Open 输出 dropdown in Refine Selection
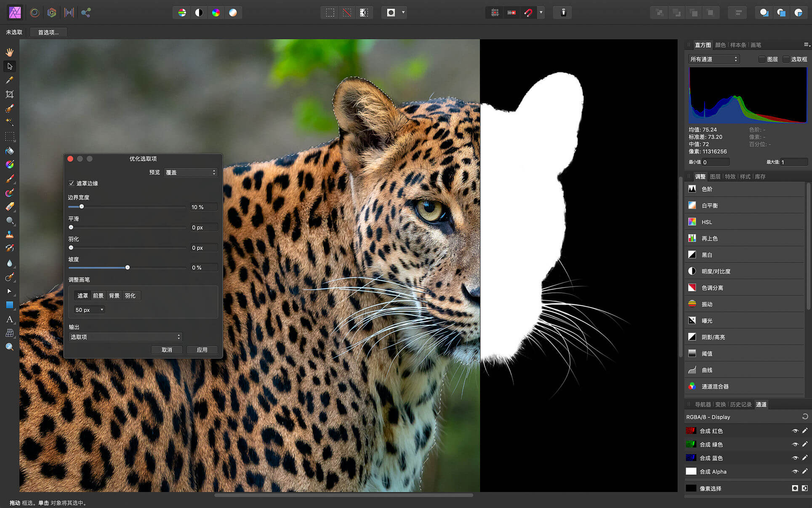Viewport: 812px width, 508px height. [125, 337]
